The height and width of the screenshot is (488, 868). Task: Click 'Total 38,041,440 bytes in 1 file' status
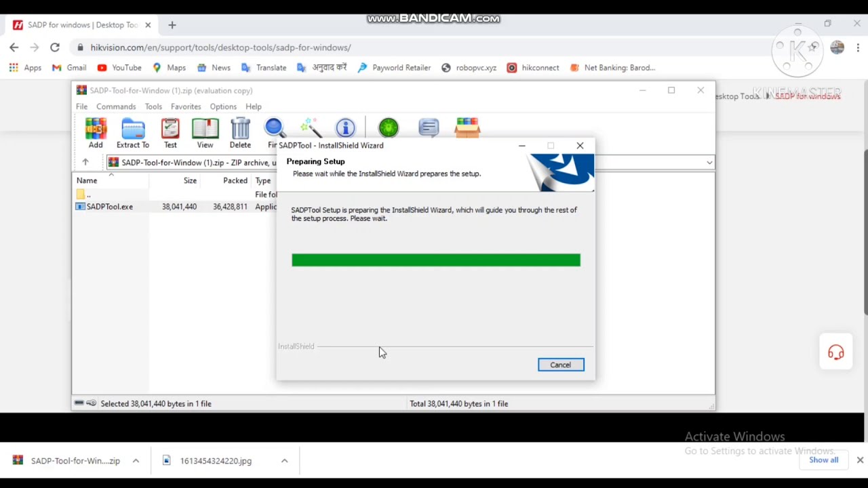click(458, 404)
